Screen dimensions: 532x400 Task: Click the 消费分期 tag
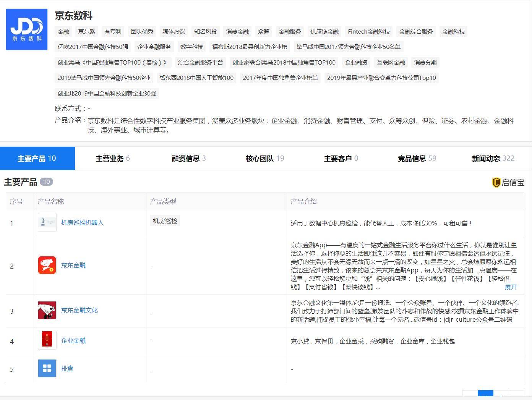425,62
